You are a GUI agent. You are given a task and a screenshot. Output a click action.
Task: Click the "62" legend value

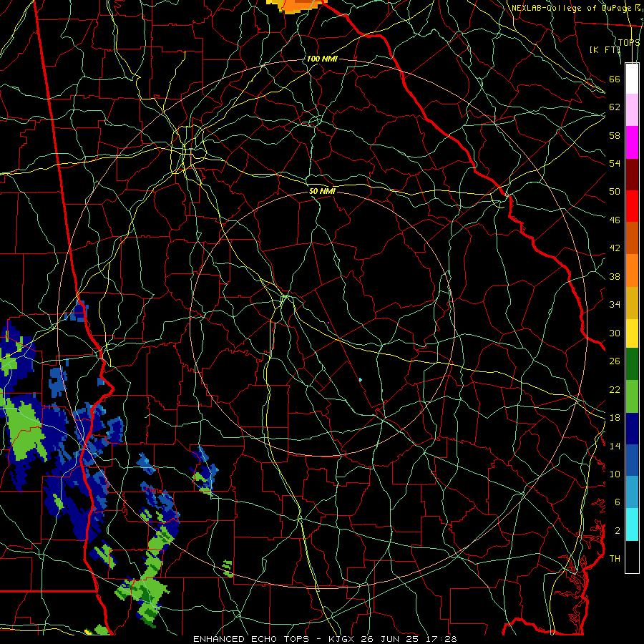615,107
